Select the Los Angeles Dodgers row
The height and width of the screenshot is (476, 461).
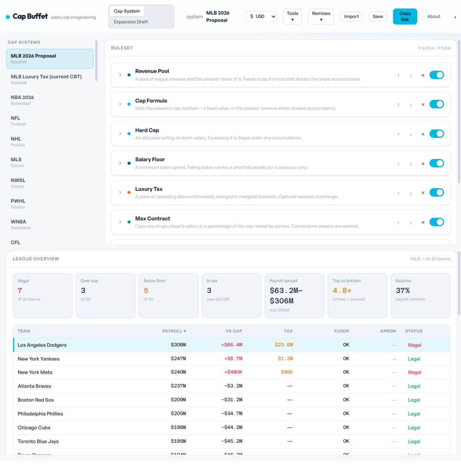click(x=232, y=345)
